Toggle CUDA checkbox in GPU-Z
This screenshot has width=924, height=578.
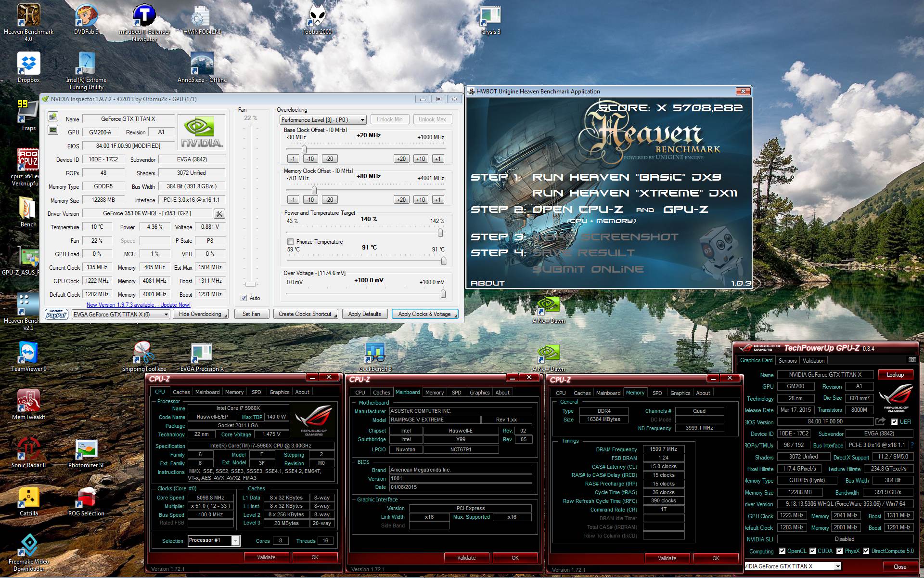click(813, 551)
